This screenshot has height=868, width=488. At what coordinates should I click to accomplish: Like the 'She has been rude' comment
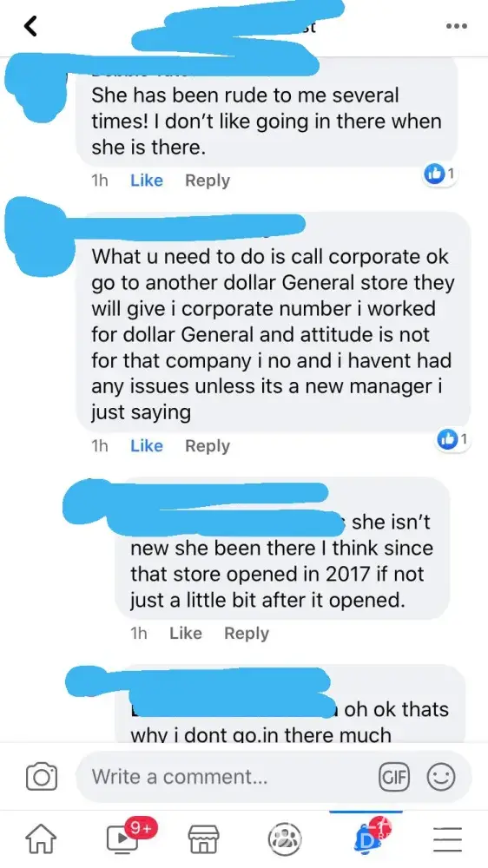(147, 181)
